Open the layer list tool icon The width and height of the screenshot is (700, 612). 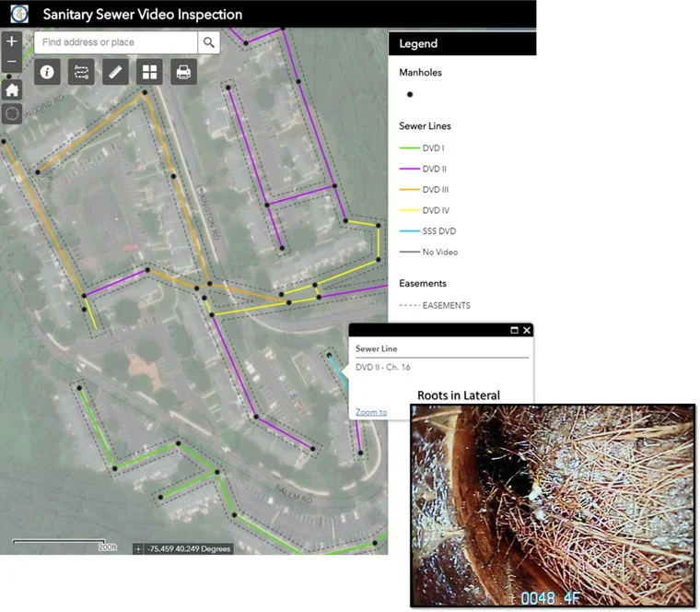pos(81,72)
